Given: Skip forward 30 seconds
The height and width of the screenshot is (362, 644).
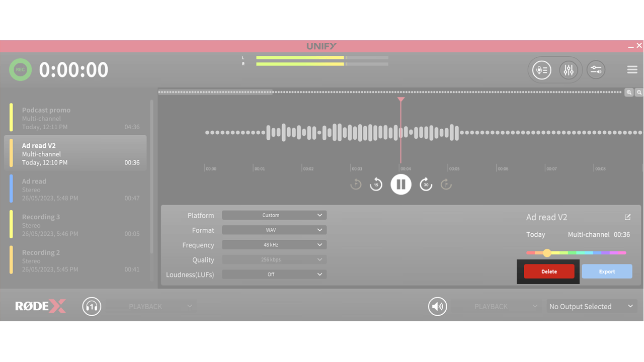Looking at the screenshot, I should (x=426, y=184).
